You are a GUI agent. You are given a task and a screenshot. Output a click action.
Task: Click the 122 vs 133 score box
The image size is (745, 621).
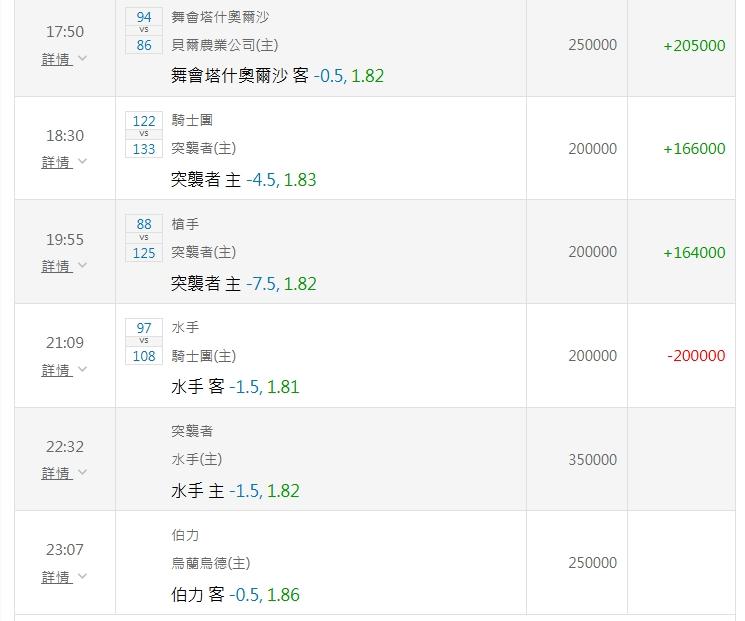pos(144,134)
